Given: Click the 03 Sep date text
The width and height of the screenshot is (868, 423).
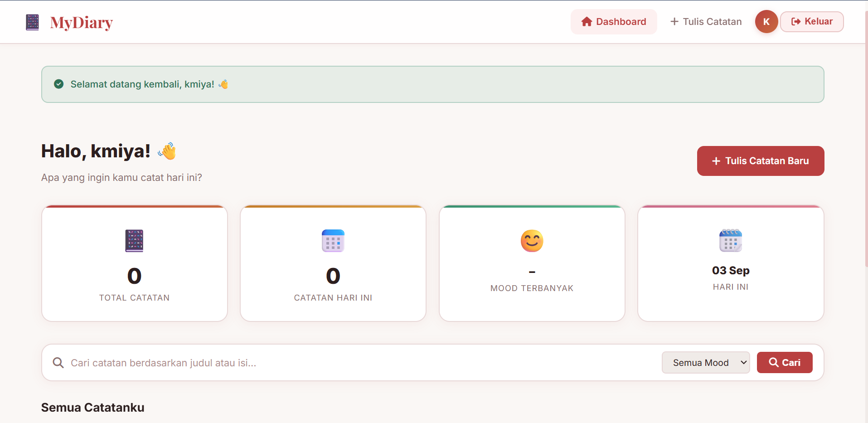Looking at the screenshot, I should [x=731, y=271].
